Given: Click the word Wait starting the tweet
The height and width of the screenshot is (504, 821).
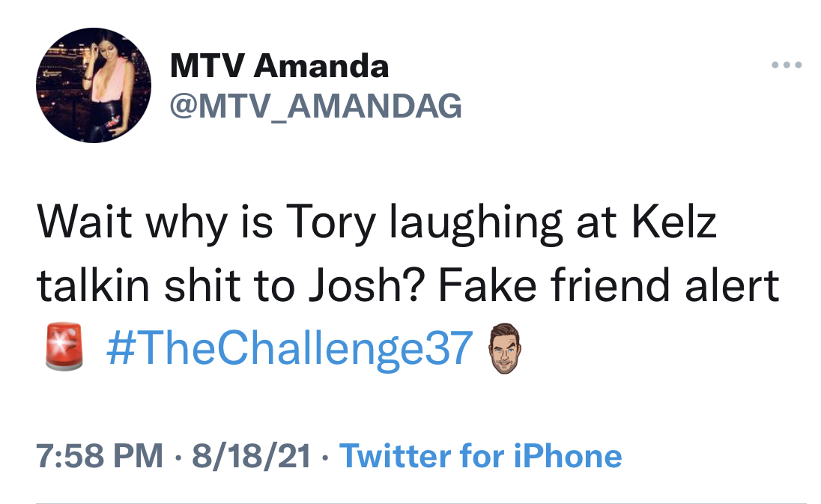Looking at the screenshot, I should tap(85, 222).
